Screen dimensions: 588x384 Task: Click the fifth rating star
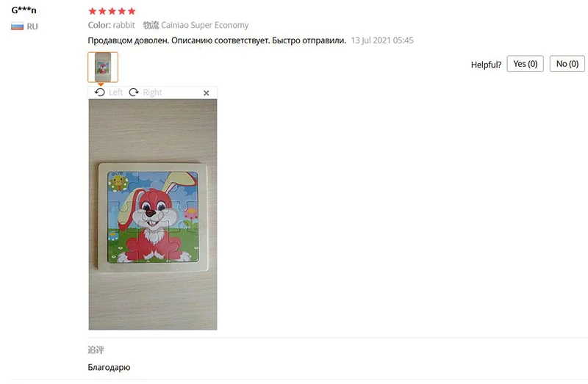click(132, 11)
